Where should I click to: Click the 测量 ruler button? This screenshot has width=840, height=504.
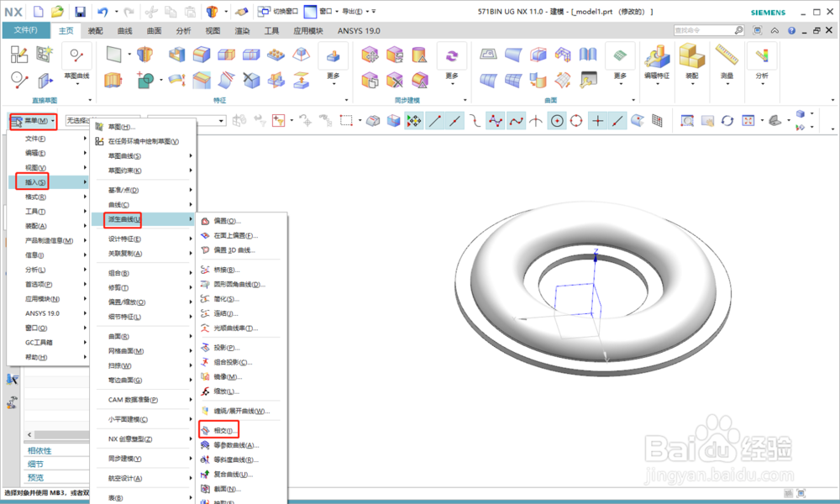727,65
